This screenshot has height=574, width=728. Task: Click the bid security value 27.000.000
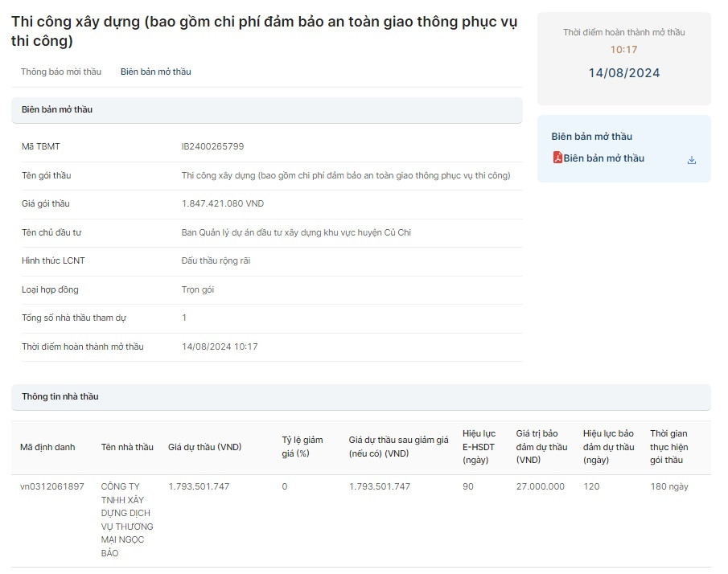point(540,486)
